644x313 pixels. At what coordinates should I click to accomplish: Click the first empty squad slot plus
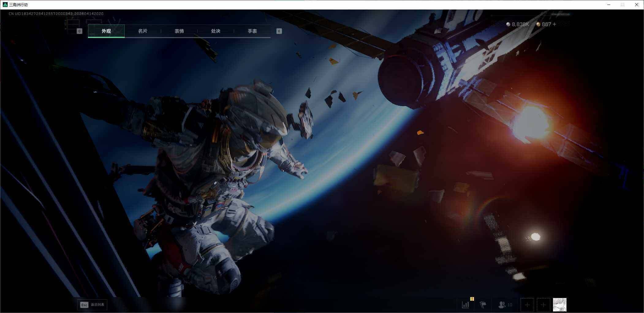click(527, 305)
